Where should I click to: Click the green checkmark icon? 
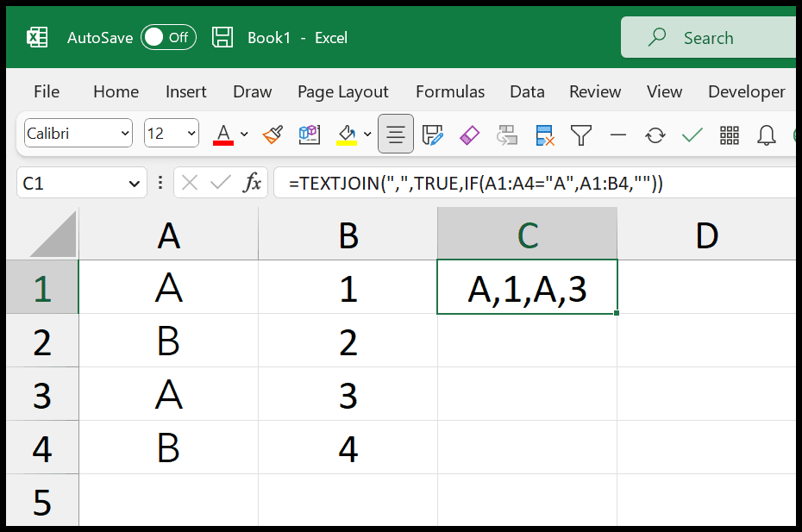tap(692, 135)
